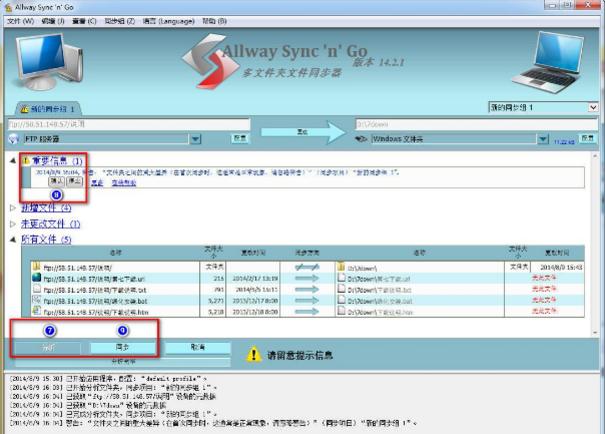
Task: Collapse the 重要信息 (1) section triangle
Action: coord(13,160)
